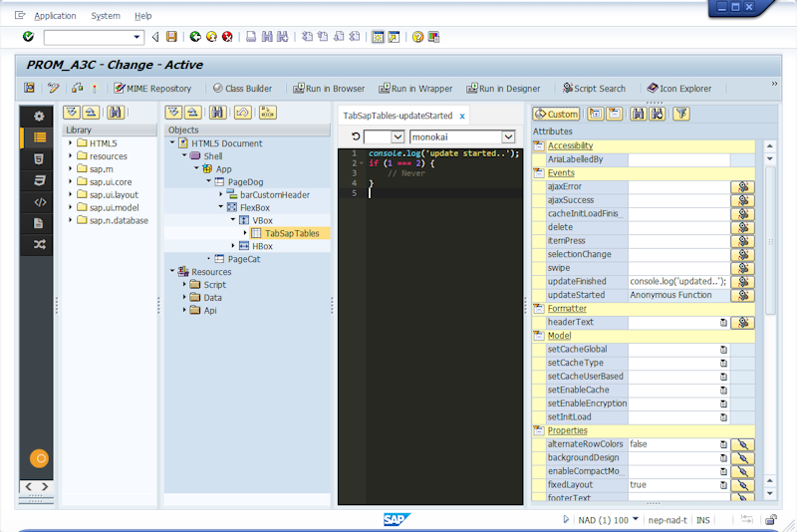Click the Icon Explorer button
The image size is (797, 532).
(x=679, y=89)
